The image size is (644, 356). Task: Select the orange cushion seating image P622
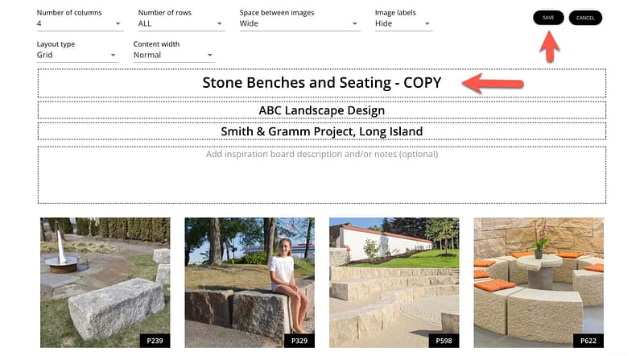(x=538, y=278)
